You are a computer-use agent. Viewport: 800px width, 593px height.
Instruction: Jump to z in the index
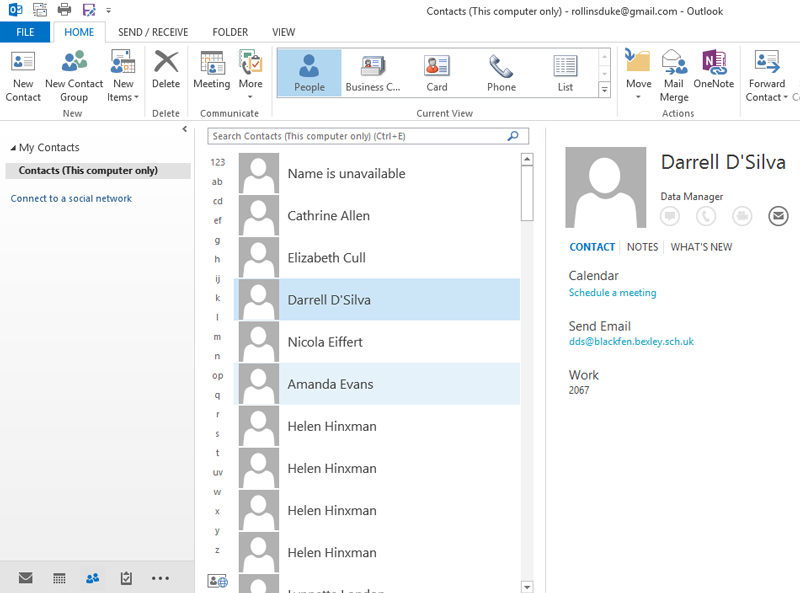tap(217, 550)
